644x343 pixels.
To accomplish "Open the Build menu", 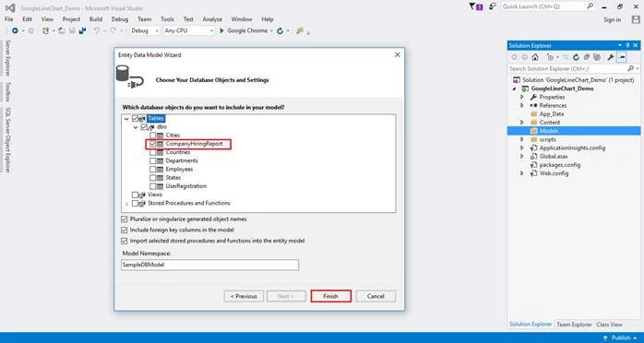I will pos(96,19).
